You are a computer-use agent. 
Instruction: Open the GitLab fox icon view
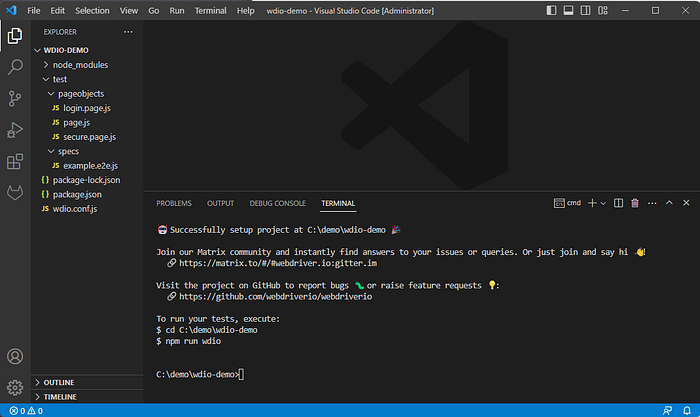(15, 193)
